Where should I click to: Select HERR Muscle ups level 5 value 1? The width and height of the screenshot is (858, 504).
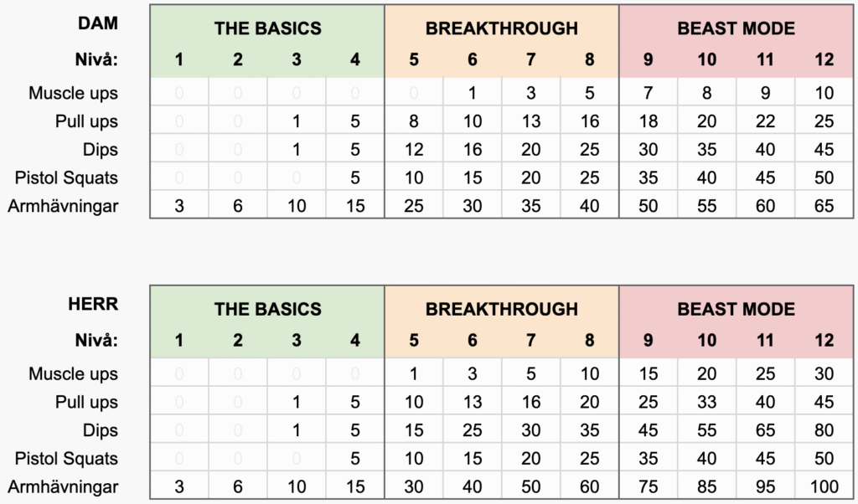[414, 374]
